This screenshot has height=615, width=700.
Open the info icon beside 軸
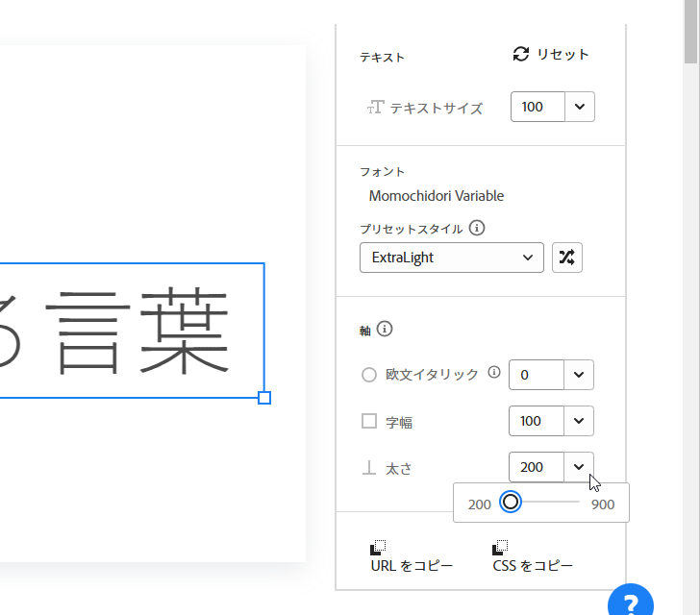click(x=385, y=329)
